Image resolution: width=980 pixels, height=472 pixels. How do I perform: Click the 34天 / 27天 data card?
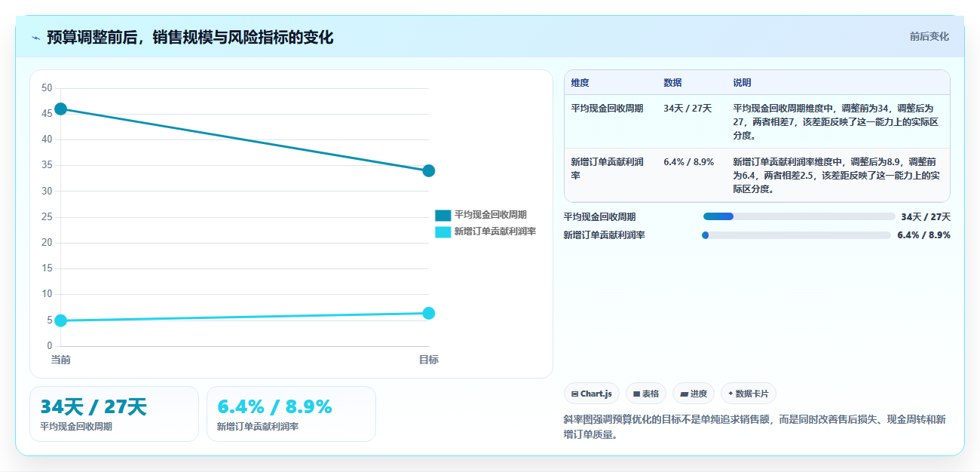114,414
